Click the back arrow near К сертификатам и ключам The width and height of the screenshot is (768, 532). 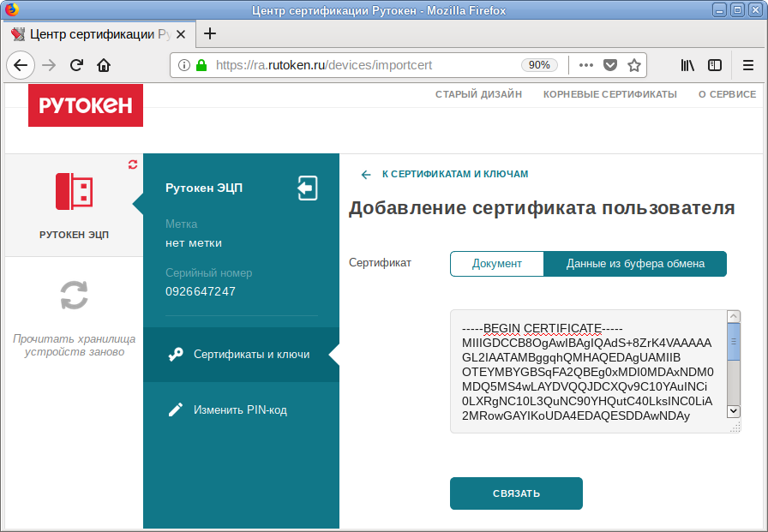coord(366,175)
